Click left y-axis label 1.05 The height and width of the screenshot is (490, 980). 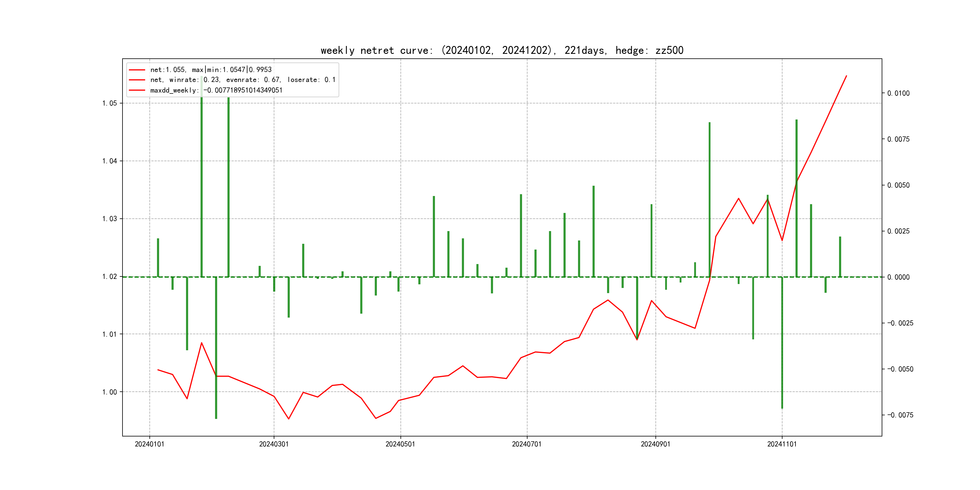tap(109, 103)
